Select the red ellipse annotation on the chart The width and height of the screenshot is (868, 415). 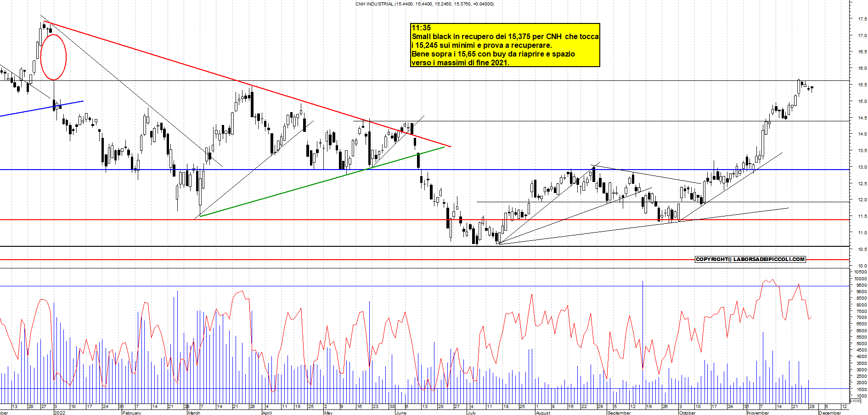[53, 57]
